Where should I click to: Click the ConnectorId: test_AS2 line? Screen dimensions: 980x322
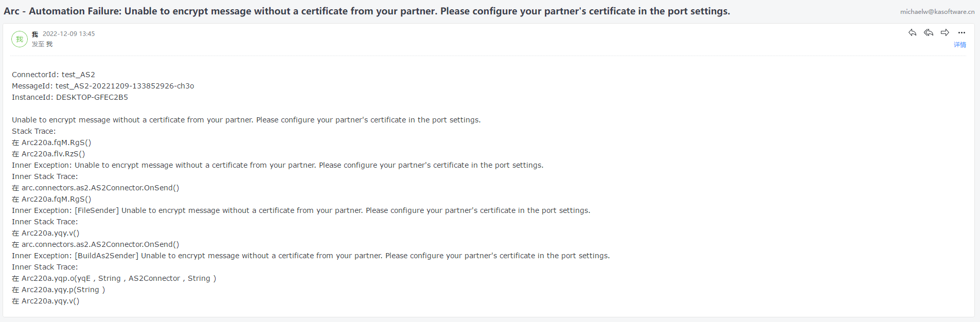coord(54,75)
